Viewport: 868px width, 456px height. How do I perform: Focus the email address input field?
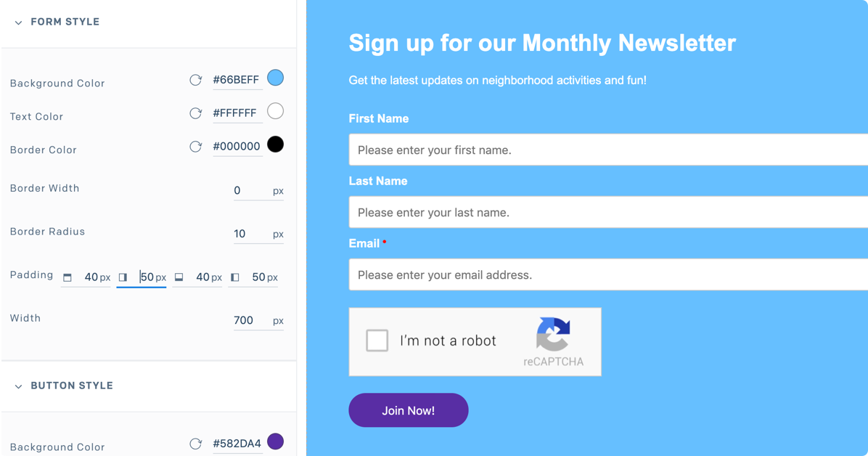pos(608,275)
